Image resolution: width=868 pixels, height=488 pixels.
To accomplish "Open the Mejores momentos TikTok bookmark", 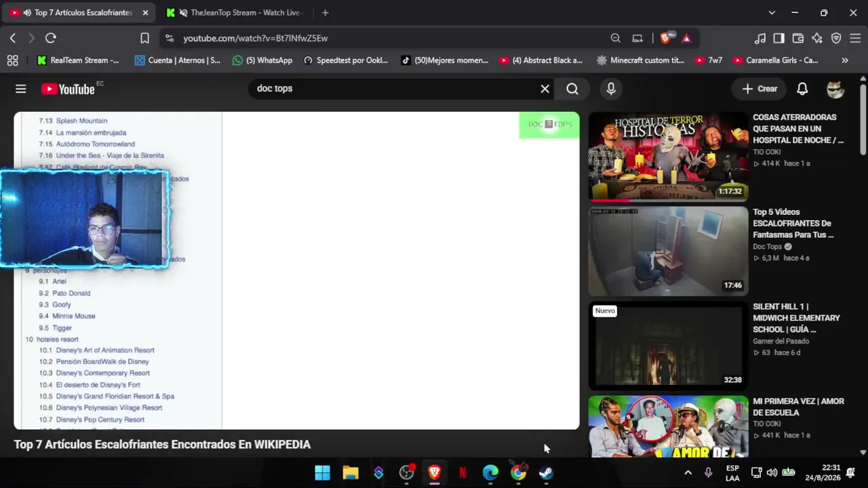I will coord(445,60).
